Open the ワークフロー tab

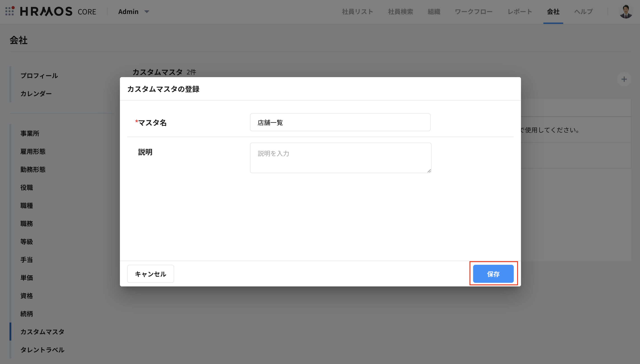(473, 12)
